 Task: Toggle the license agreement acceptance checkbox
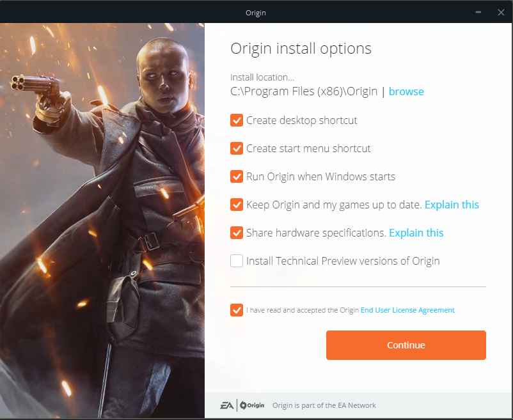[x=237, y=310]
